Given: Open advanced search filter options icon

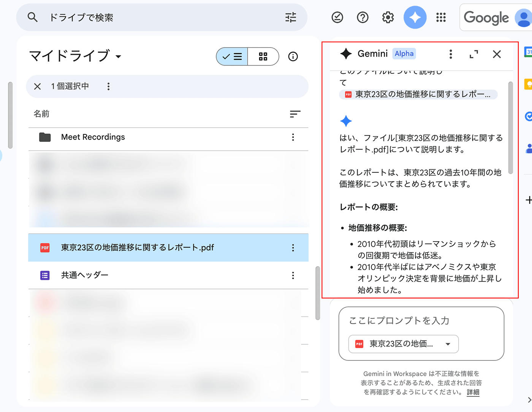Looking at the screenshot, I should [x=291, y=17].
